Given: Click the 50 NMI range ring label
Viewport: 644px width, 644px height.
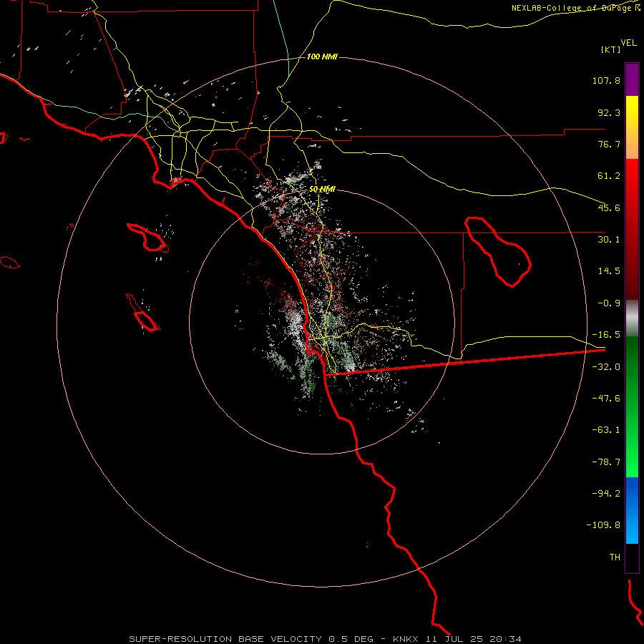Looking at the screenshot, I should pos(322,190).
